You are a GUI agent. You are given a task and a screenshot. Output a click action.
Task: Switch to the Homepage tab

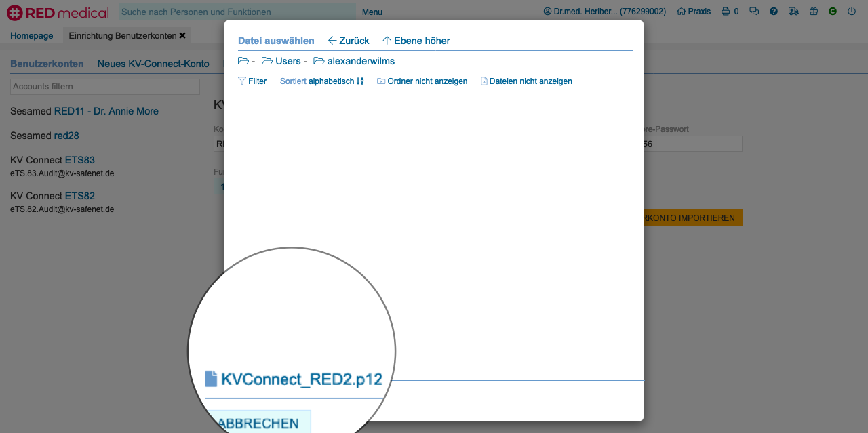point(31,35)
